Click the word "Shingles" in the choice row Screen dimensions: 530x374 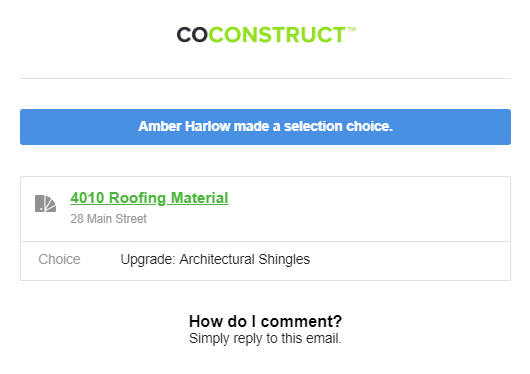284,259
